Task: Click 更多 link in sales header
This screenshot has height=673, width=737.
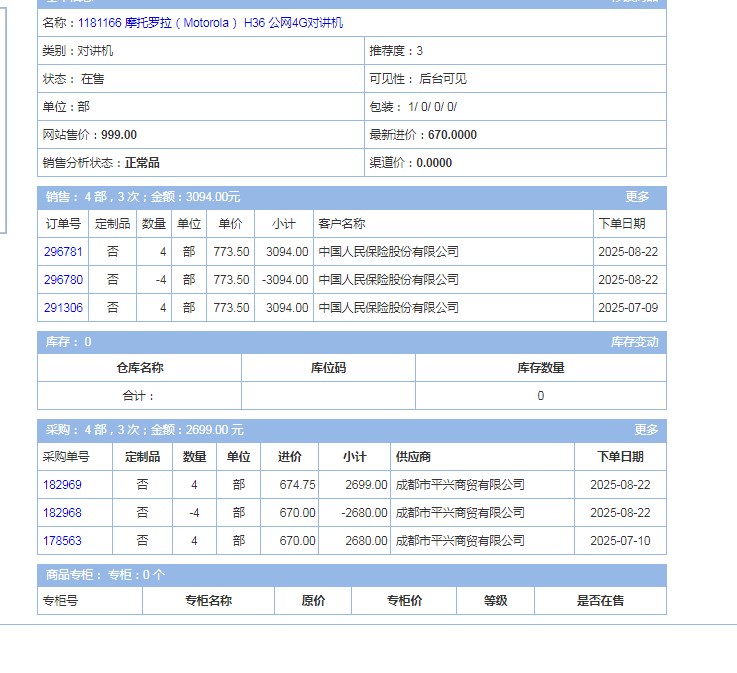Action: coord(637,196)
